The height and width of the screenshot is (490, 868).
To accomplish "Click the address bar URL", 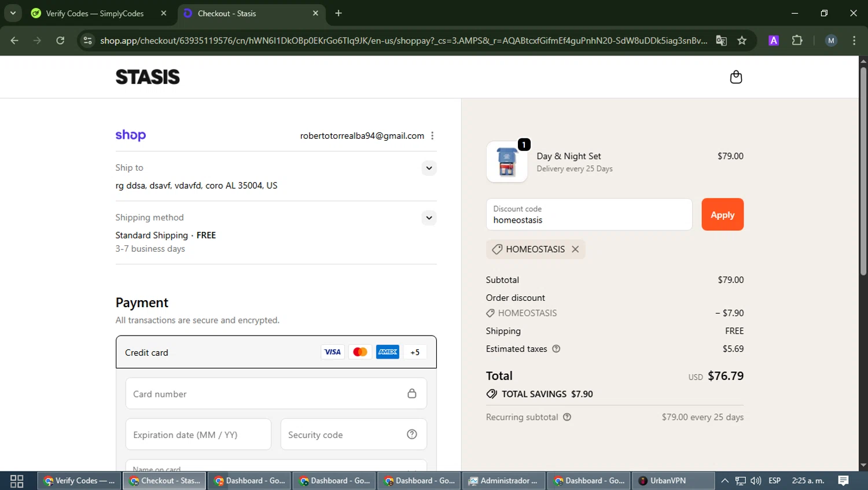I will pos(403,40).
